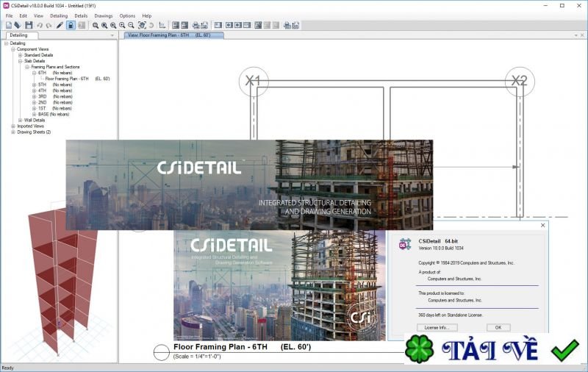Click the X1 grid bubble in the drawing
Screen dimensions: 588x372
click(254, 82)
